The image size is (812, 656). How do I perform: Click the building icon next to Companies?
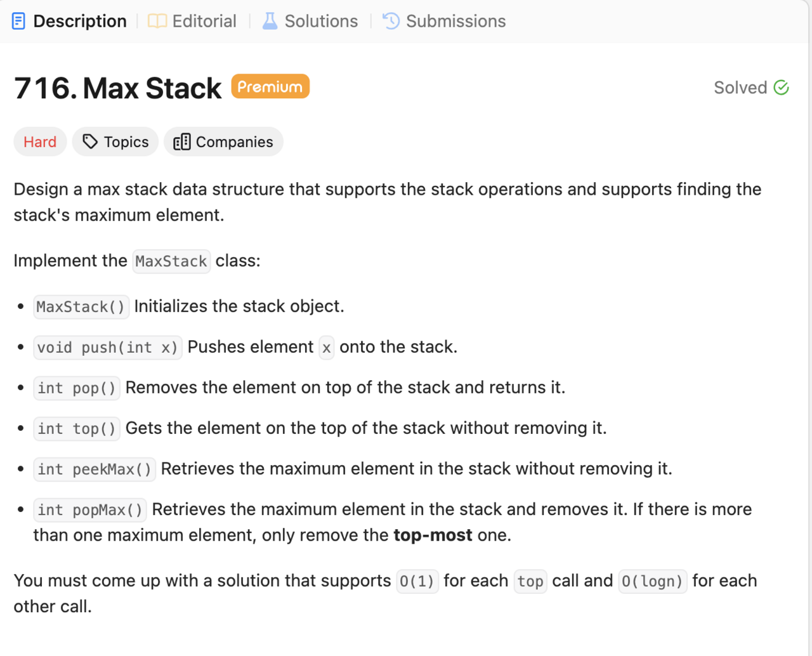click(181, 141)
